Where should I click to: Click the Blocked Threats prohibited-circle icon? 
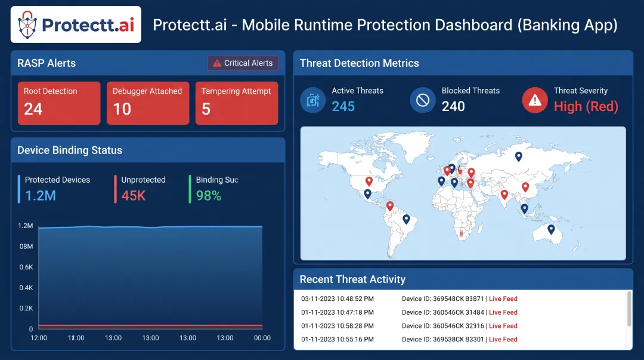point(423,100)
